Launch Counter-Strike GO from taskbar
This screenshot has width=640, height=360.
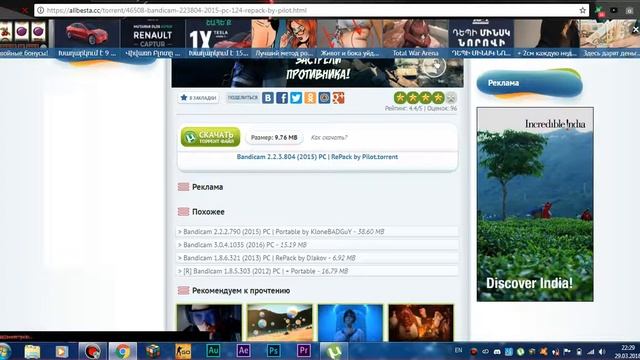183,351
